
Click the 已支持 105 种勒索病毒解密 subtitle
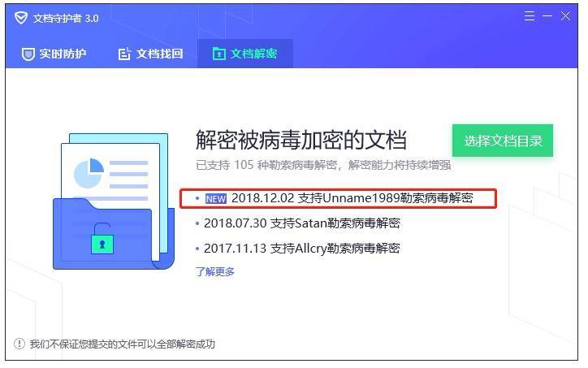323,165
